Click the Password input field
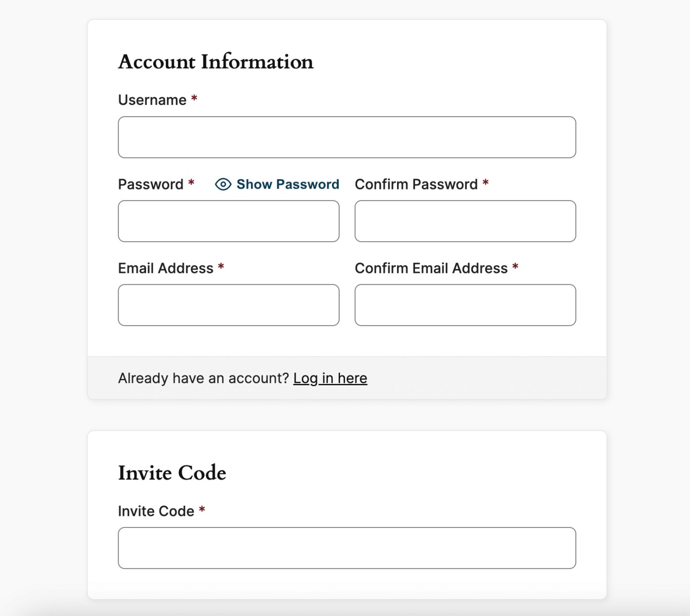 click(228, 221)
